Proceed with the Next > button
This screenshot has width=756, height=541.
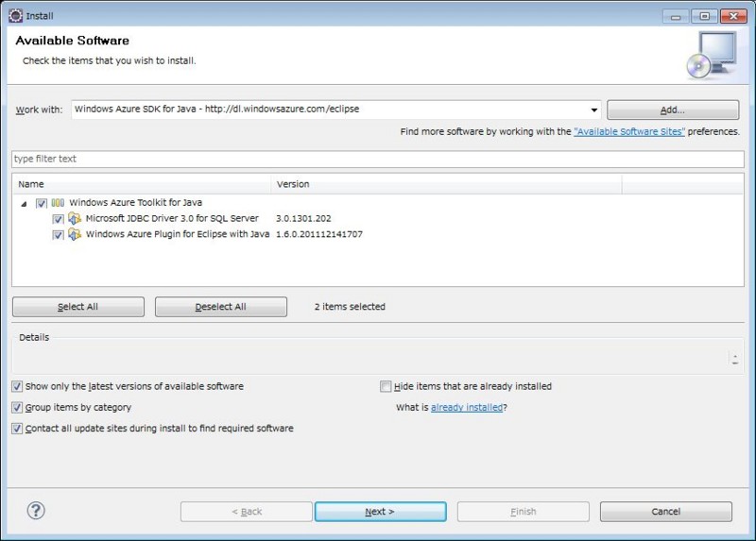[x=381, y=512]
